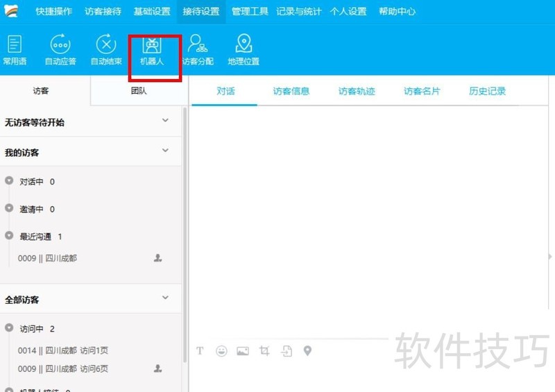This screenshot has height=392, width=555.
Task: Select the 对话 tab
Action: (225, 92)
